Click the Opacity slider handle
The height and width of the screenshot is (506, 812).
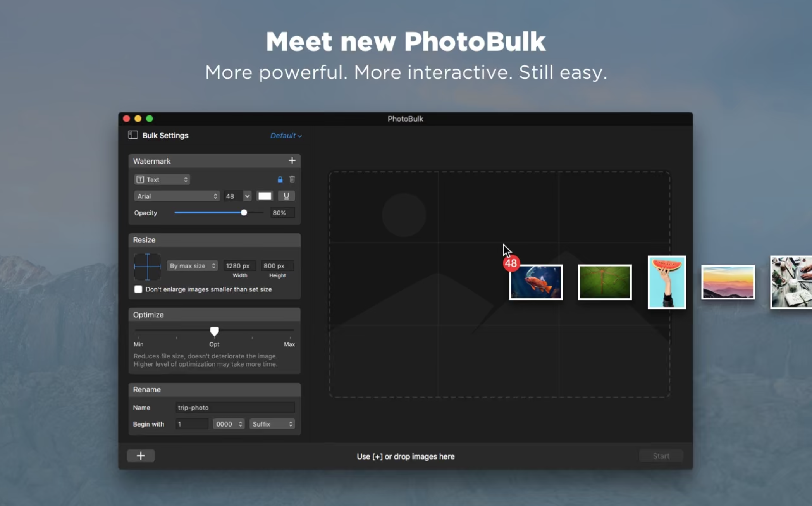pyautogui.click(x=244, y=213)
